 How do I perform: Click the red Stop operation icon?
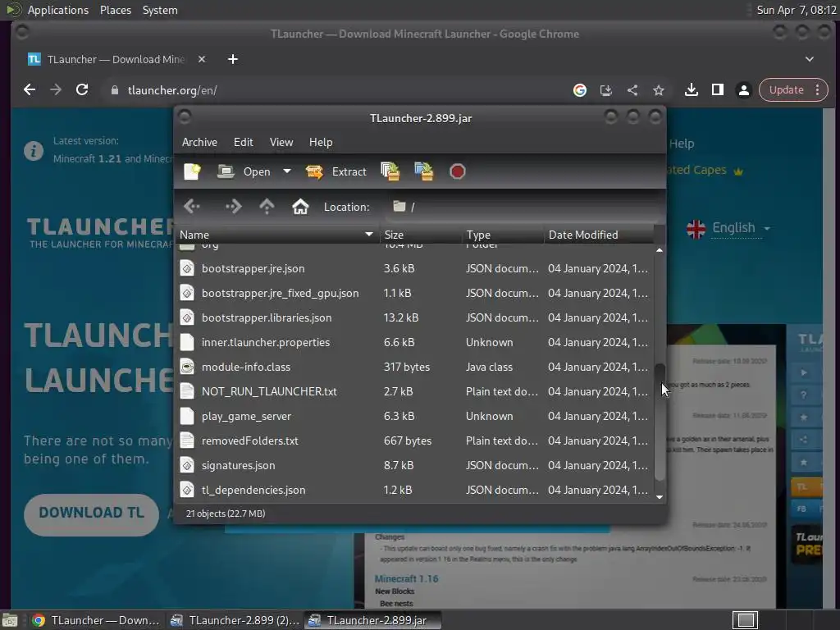(457, 171)
